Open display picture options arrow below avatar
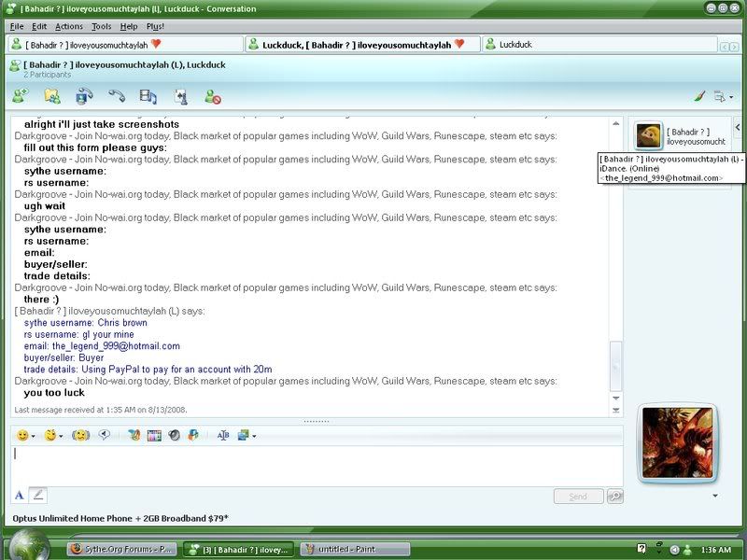Image resolution: width=747 pixels, height=560 pixels. pos(715,496)
